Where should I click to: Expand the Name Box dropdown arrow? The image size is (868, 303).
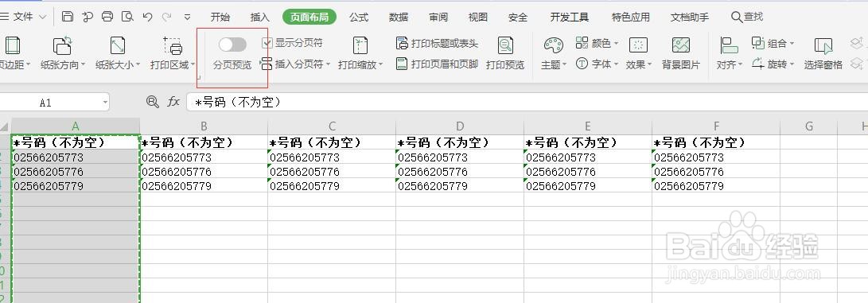(105, 103)
